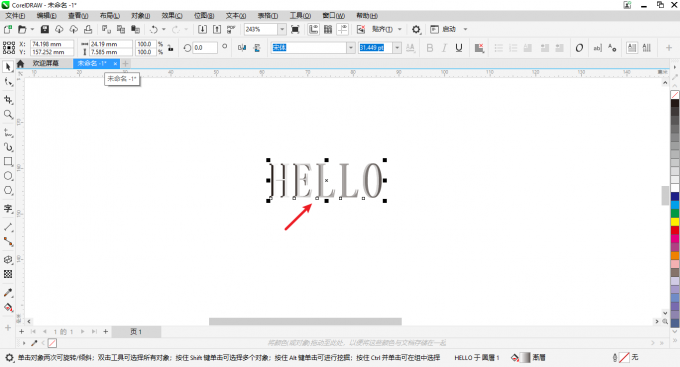Select the Color Eyedropper tool
Screen dimensions: 680x367
click(x=8, y=293)
